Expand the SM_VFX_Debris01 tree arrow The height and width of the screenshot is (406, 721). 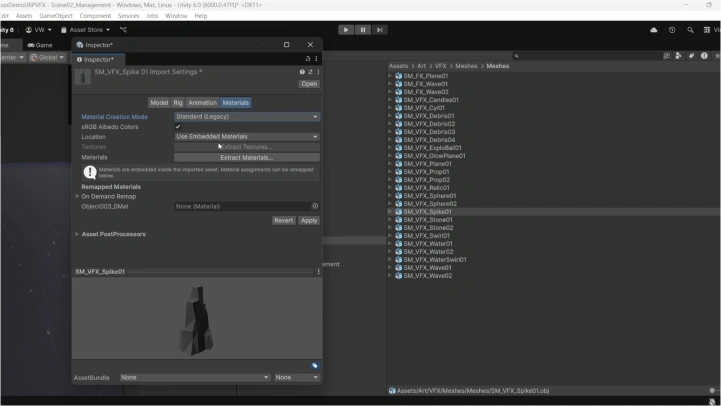390,116
